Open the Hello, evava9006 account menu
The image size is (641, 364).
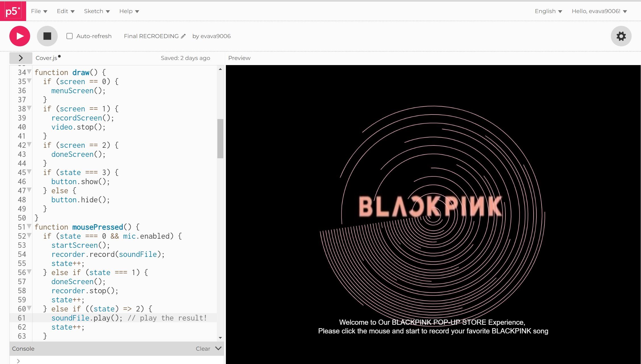coord(599,11)
